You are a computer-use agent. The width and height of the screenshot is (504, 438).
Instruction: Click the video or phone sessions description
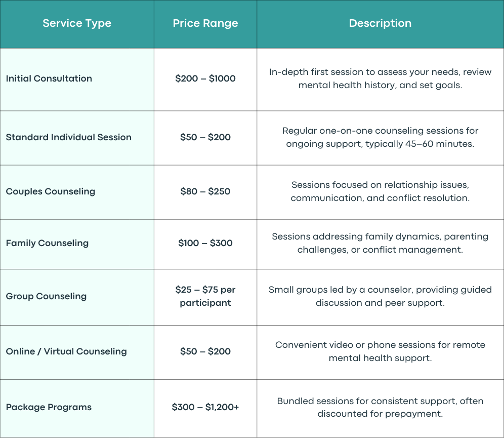click(380, 351)
